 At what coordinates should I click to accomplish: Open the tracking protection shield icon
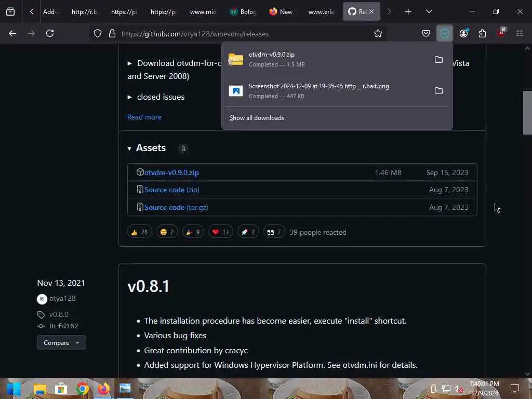(98, 33)
